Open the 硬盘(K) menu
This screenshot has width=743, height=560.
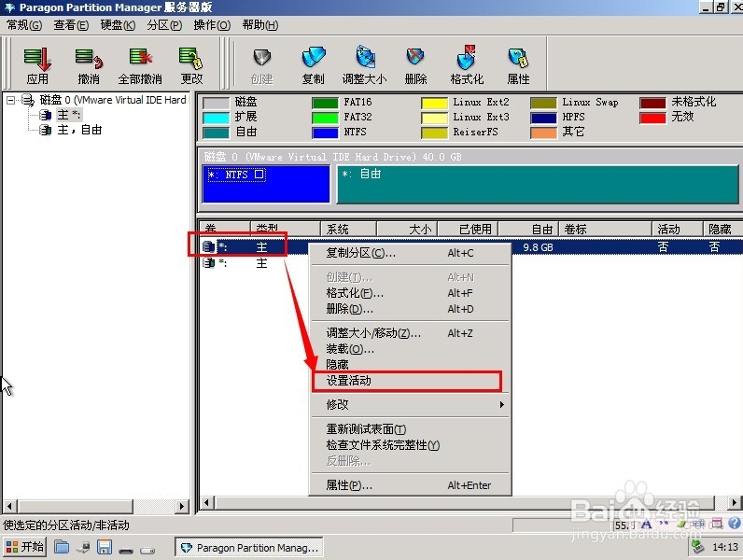pos(118,25)
